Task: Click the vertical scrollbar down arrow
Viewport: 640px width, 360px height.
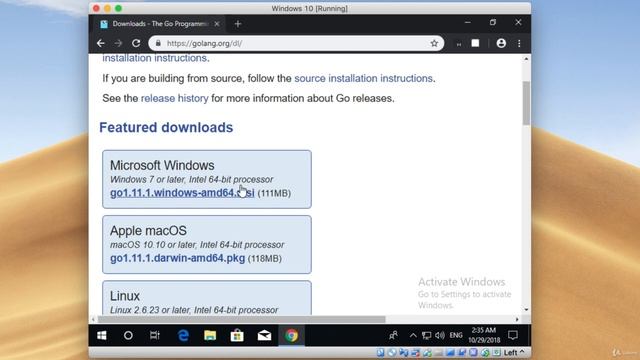Action: pos(526,310)
